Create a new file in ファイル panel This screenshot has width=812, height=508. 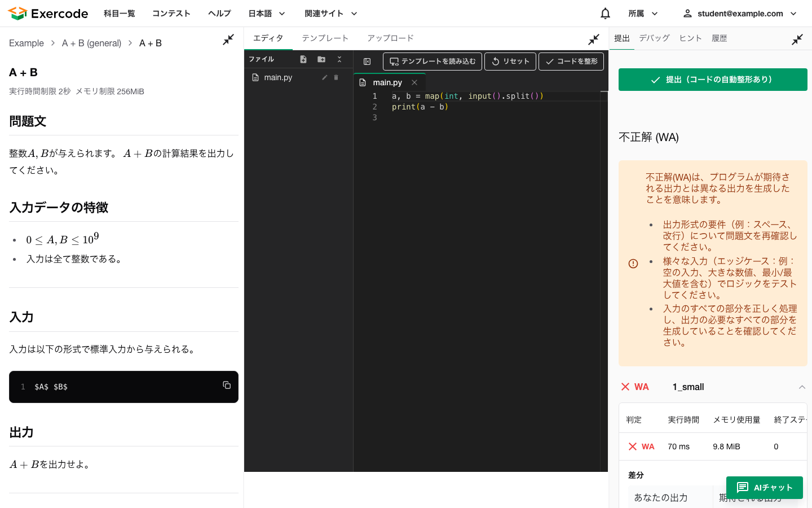(303, 59)
